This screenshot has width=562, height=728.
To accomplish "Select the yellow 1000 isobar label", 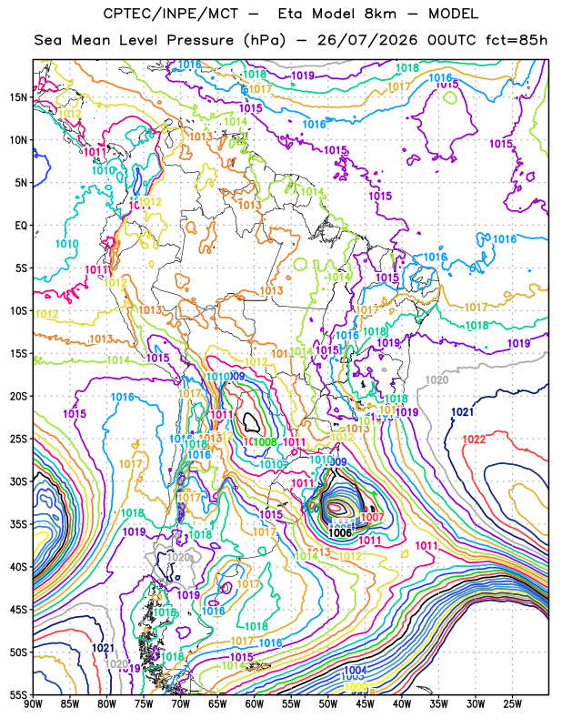I will tap(356, 686).
